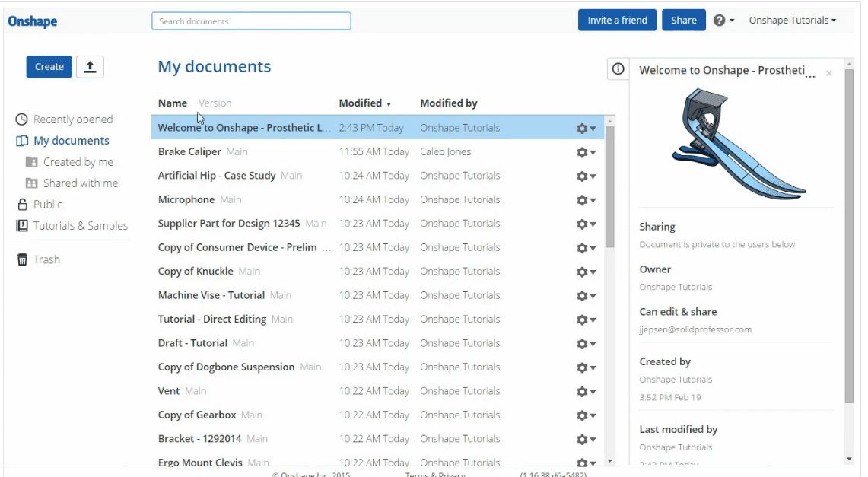Toggle the document info panel icon
The image size is (868, 477).
[618, 69]
